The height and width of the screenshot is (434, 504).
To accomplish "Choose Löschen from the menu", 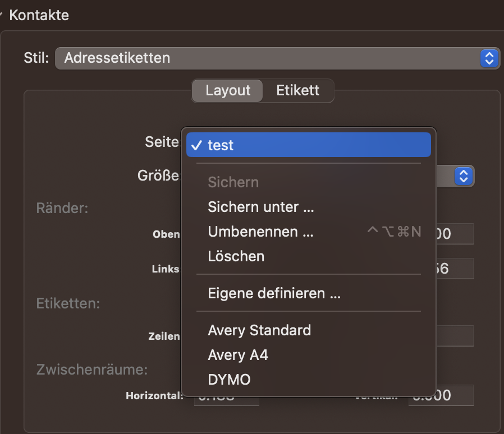I will pyautogui.click(x=236, y=256).
